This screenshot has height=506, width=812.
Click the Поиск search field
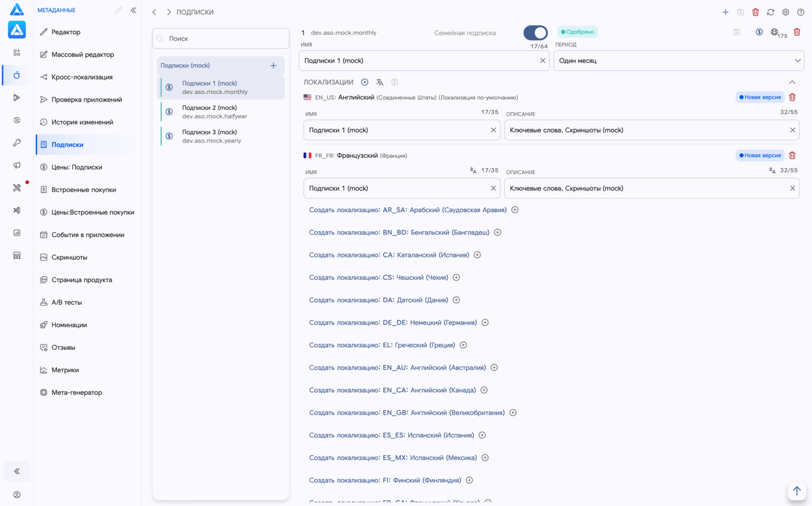click(x=221, y=39)
